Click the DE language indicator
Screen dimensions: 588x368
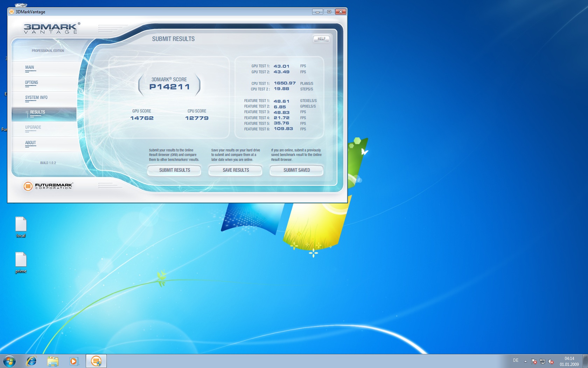click(516, 360)
